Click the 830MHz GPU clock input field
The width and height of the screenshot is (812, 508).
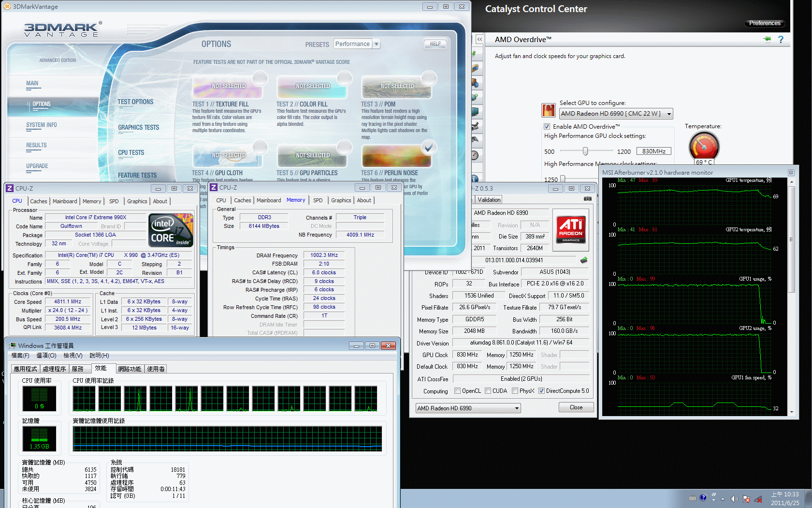pyautogui.click(x=654, y=151)
